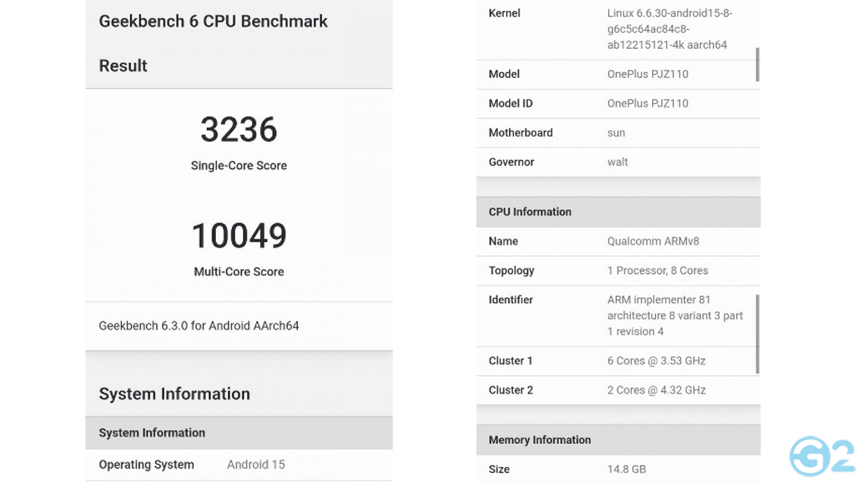Select the Cluster 2 frequency entry
The image size is (868, 483).
pos(618,390)
